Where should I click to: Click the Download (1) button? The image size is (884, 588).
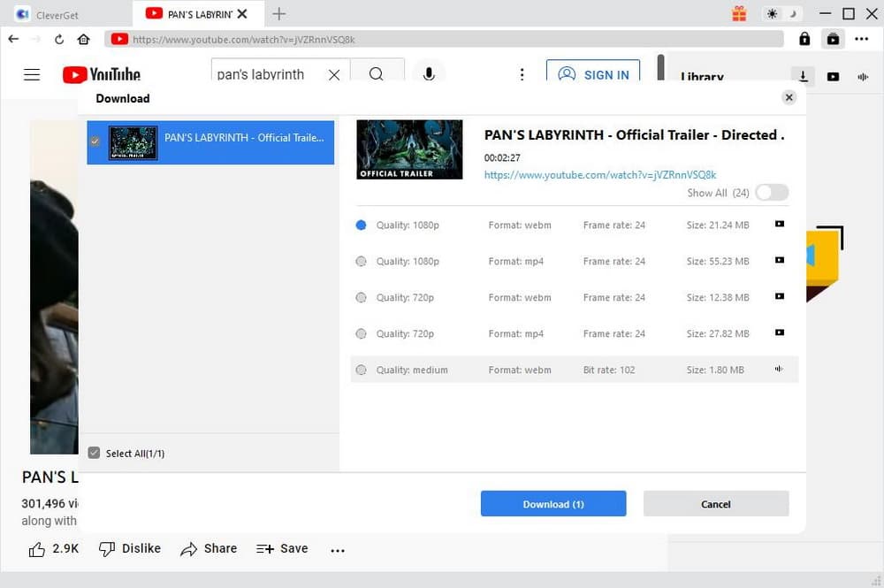[553, 504]
